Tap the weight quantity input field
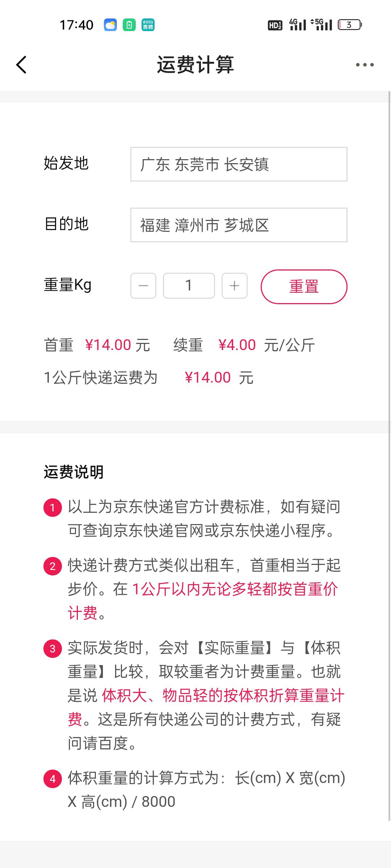The width and height of the screenshot is (391, 868). pyautogui.click(x=189, y=286)
